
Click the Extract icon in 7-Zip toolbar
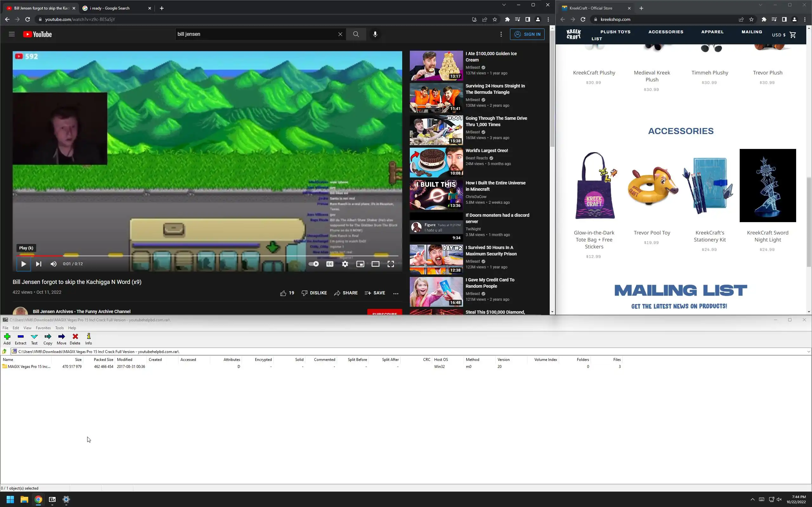point(21,339)
